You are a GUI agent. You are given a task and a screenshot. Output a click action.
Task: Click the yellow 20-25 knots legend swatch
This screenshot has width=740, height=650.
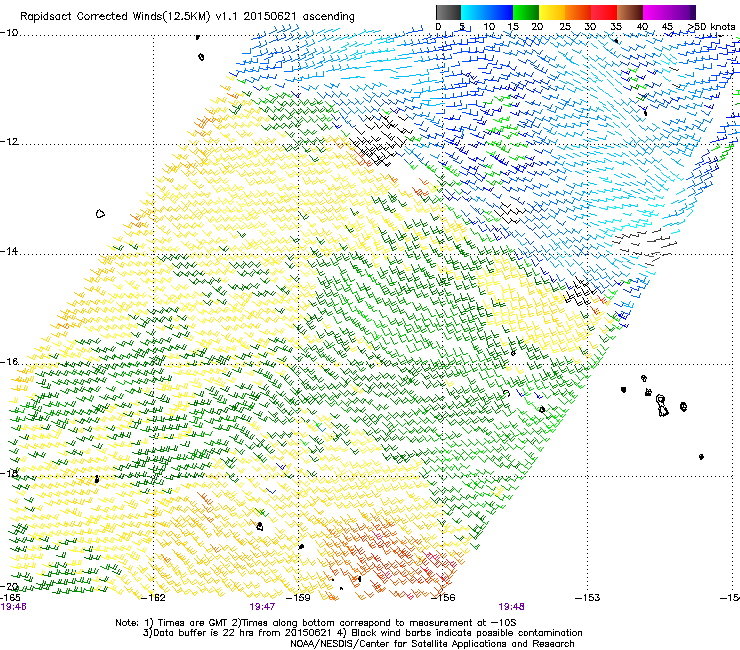point(552,12)
